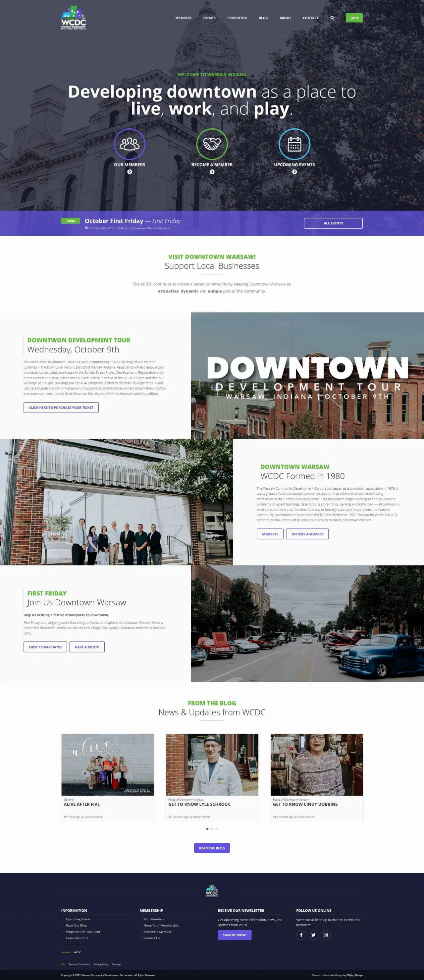Click the WCDC logo in the header
Image resolution: width=424 pixels, height=980 pixels.
(x=74, y=18)
